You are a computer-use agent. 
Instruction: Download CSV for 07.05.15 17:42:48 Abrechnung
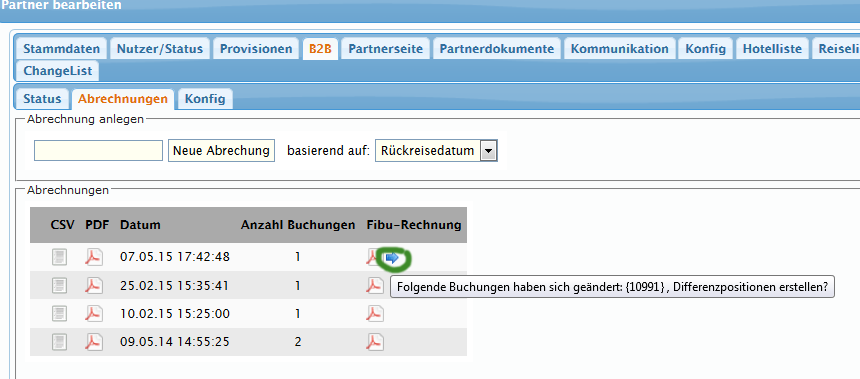[60, 257]
